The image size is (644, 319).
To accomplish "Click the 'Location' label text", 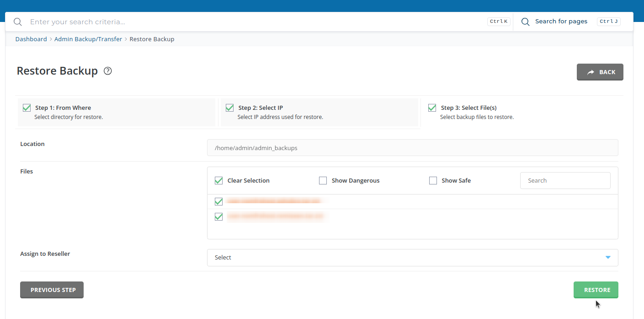I will (32, 144).
